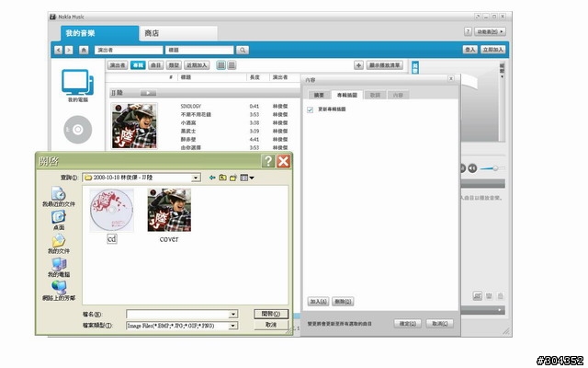Filter by 近期加入 recently added button
The image size is (588, 368).
[197, 65]
